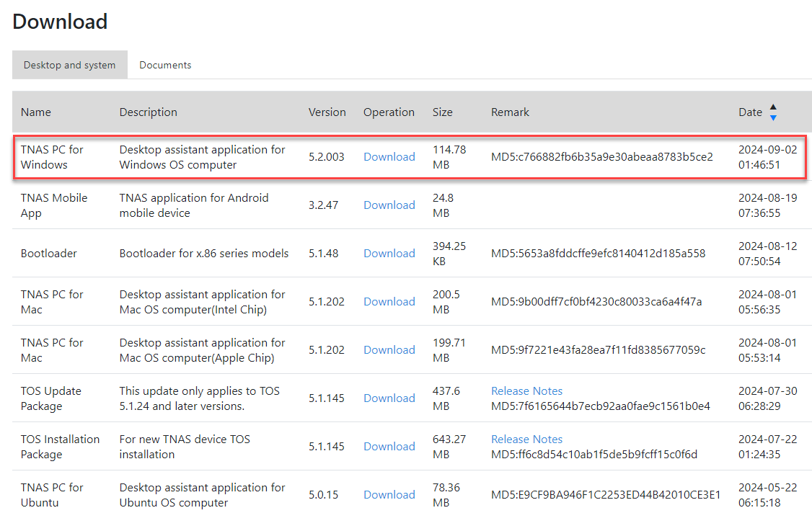
Task: Click MD5:c766882fb6b35a9e30abeaa8783b5ce2 remark text
Action: click(601, 157)
